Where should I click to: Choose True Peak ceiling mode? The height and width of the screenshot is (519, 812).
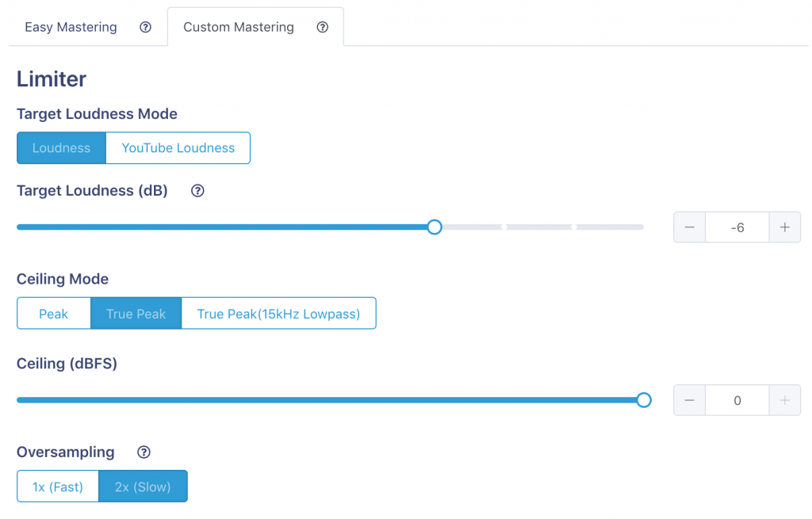click(136, 314)
